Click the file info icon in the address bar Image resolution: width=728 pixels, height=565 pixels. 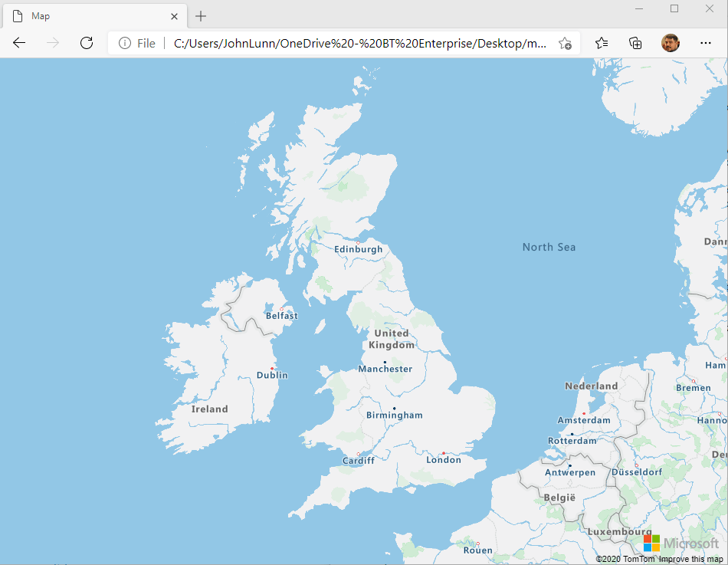pos(124,43)
